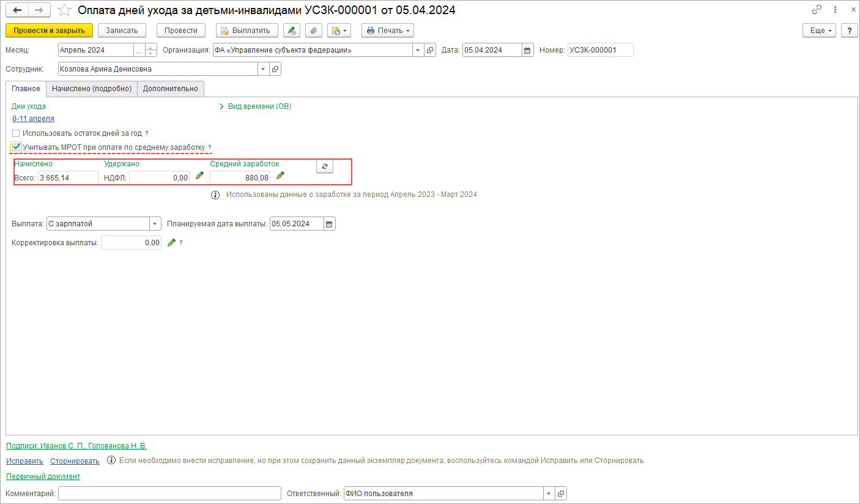The height and width of the screenshot is (504, 860).
Task: Click the info icon about earnings period
Action: click(x=215, y=195)
